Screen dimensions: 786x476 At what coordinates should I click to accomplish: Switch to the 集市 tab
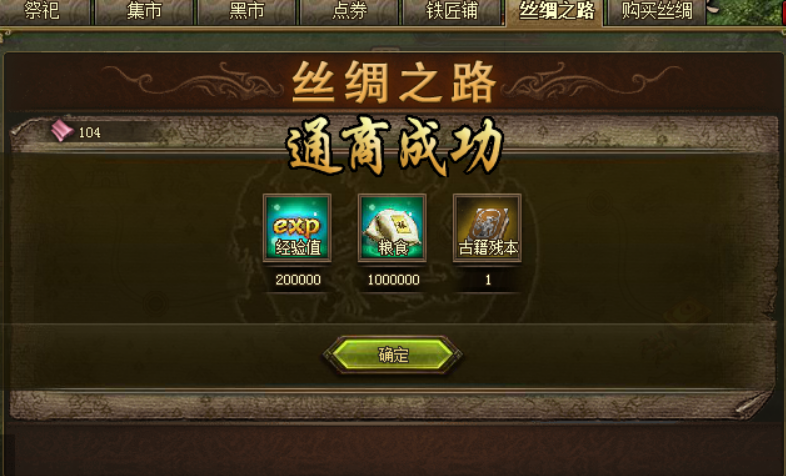click(144, 12)
